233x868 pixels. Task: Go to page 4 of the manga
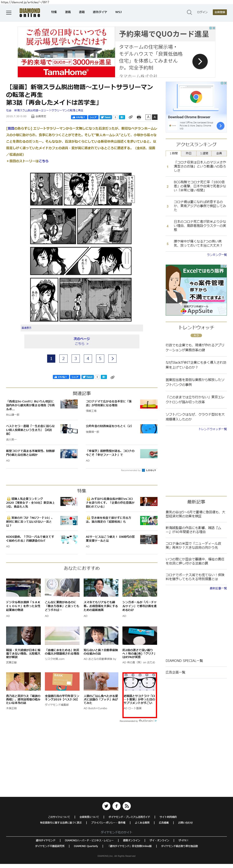(88, 359)
